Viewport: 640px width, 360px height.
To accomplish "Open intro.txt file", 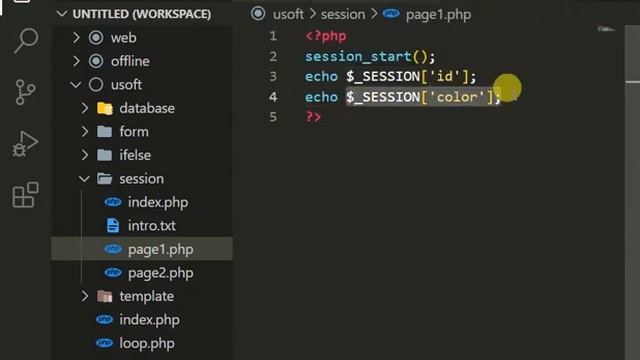I will click(x=151, y=226).
